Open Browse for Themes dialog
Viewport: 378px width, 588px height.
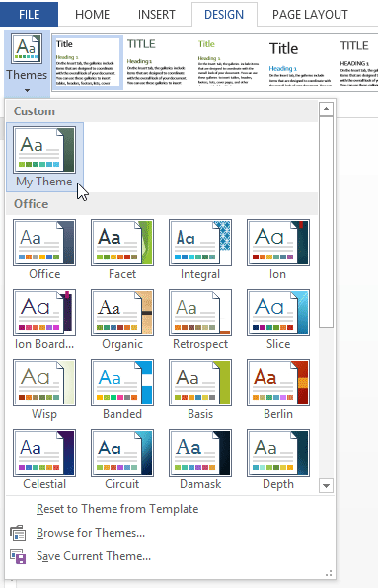91,533
